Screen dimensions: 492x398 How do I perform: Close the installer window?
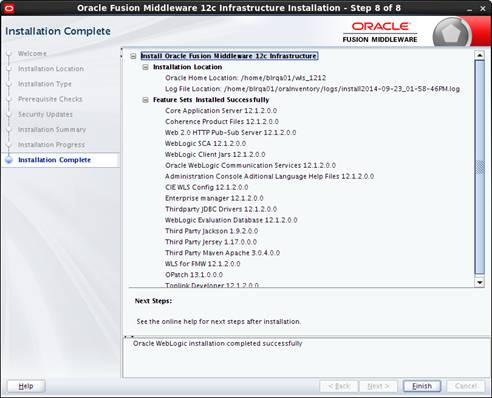483,9
